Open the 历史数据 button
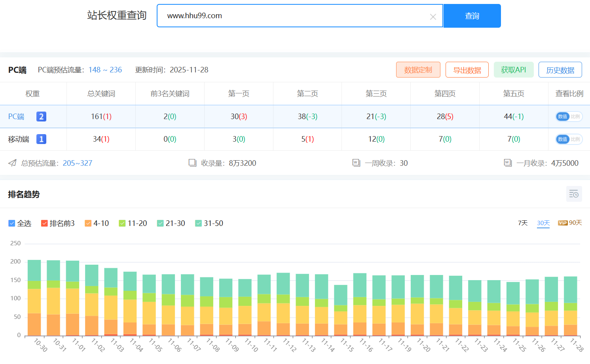 click(x=560, y=70)
